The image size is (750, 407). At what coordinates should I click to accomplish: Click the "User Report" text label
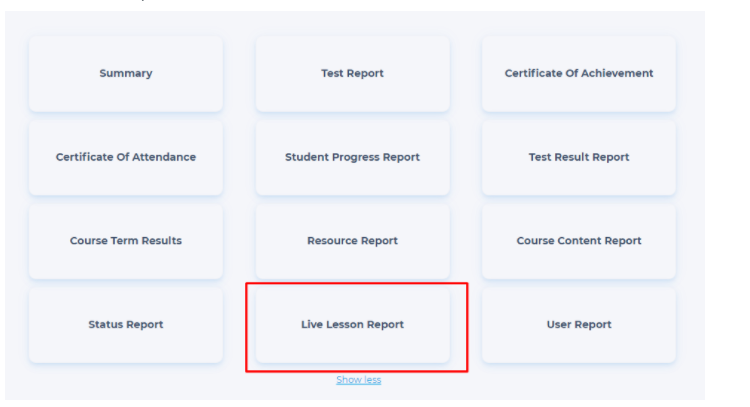(x=578, y=325)
